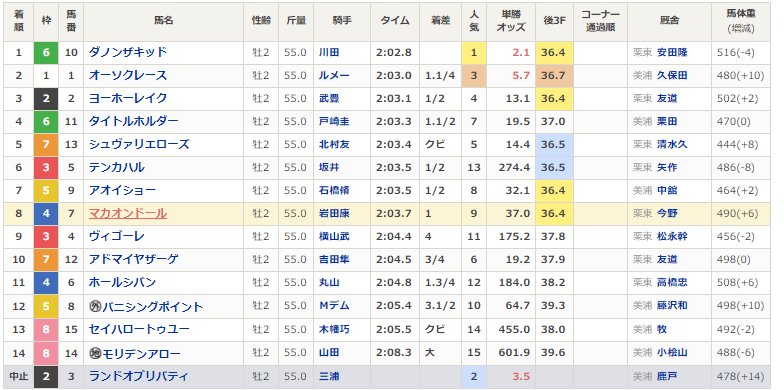This screenshot has width=784, height=390.
Task: Open jockey 川田 profile
Action: 329,52
